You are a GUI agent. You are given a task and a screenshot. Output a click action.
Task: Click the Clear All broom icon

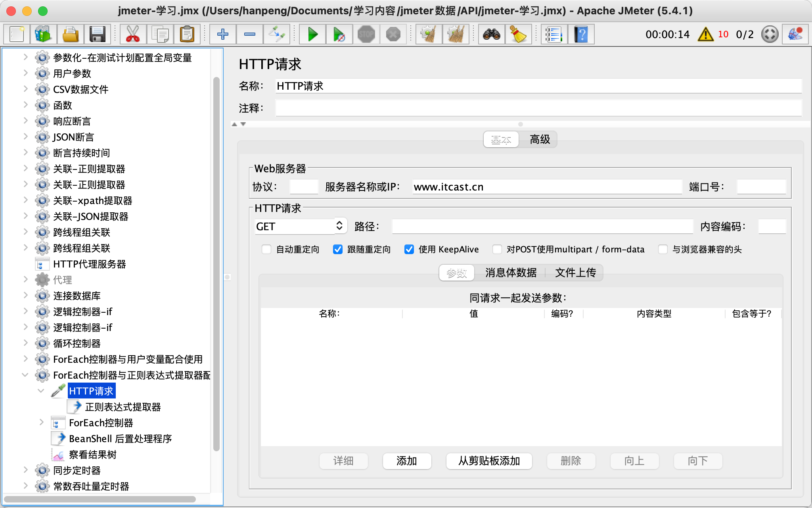456,35
